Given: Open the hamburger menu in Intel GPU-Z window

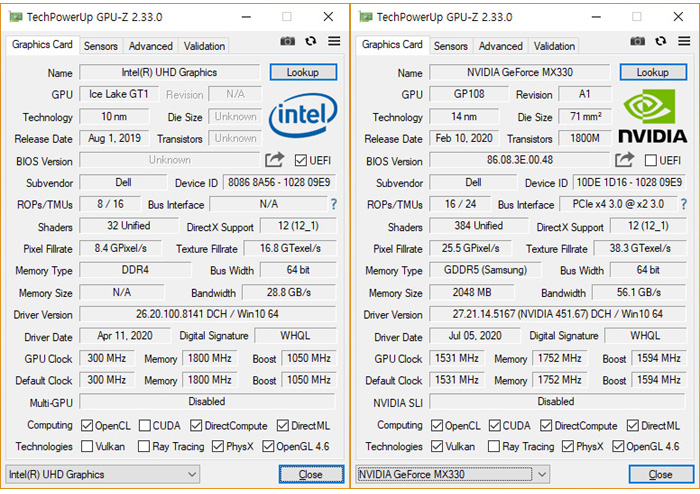Looking at the screenshot, I should (x=334, y=41).
